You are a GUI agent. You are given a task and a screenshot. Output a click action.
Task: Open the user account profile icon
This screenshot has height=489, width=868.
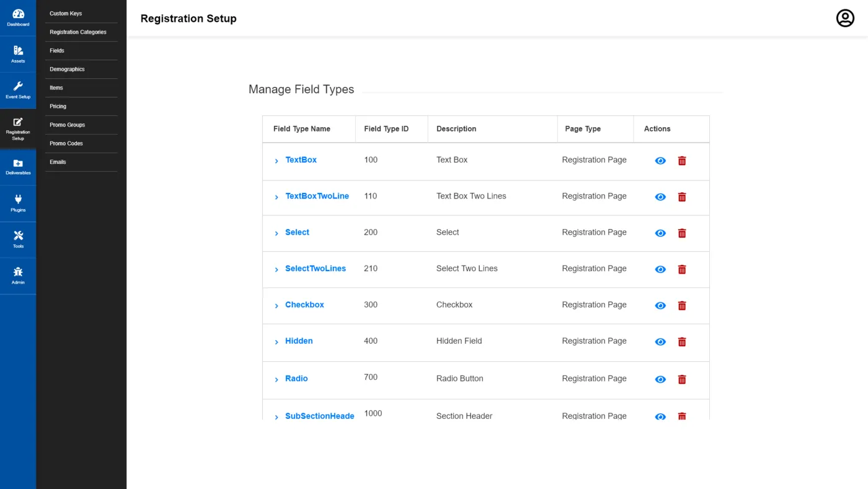click(x=845, y=18)
